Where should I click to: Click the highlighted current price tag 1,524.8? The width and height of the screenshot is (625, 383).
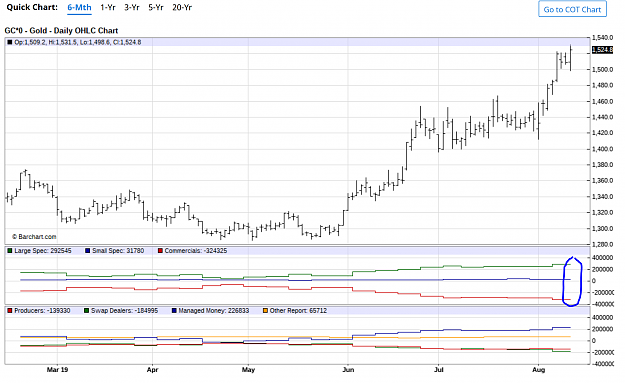coord(602,50)
